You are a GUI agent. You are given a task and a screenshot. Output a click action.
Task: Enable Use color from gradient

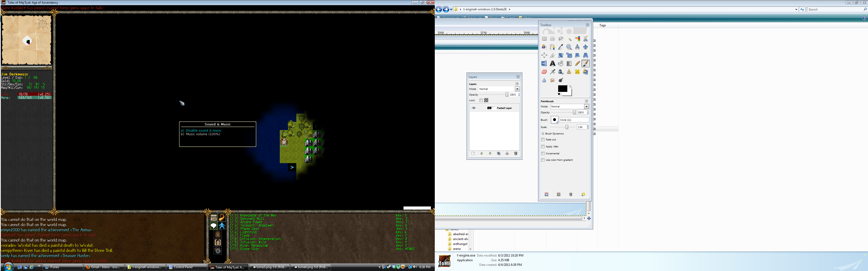[543, 160]
